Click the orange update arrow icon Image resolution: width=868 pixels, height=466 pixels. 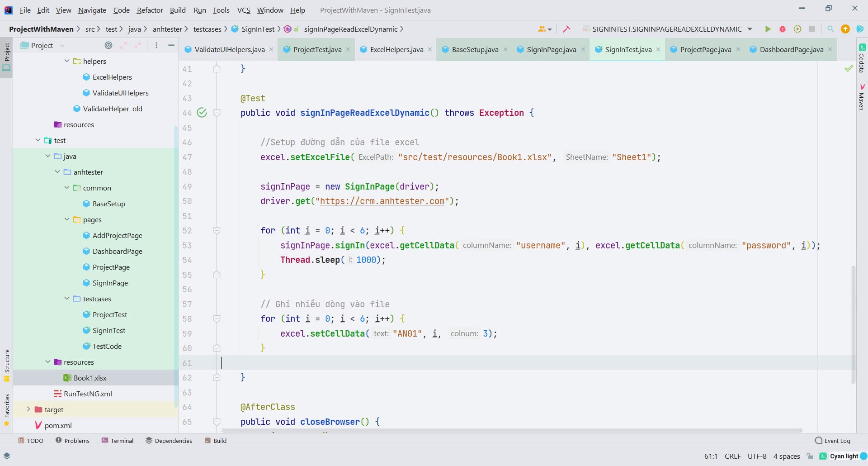845,29
